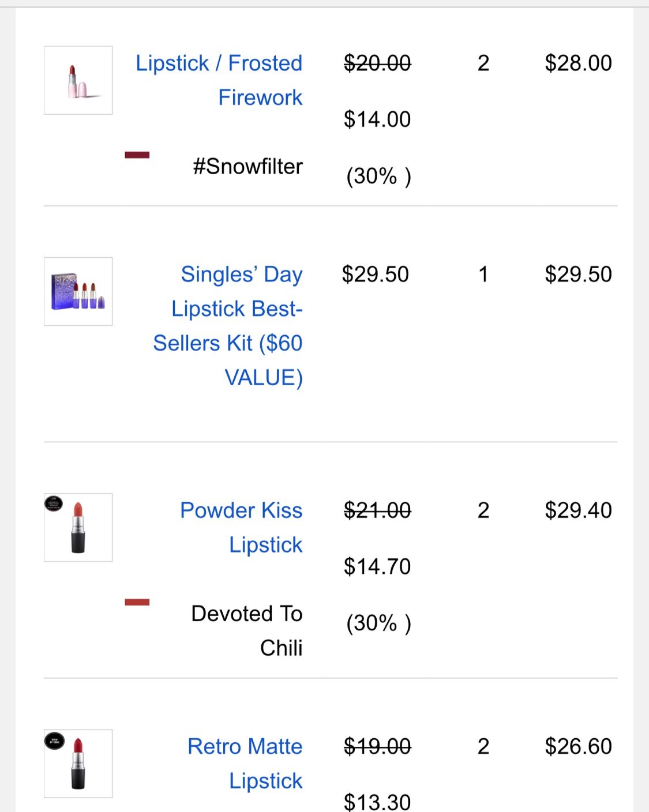
Task: Open the Powder Kiss Lipstick link
Action: click(241, 527)
